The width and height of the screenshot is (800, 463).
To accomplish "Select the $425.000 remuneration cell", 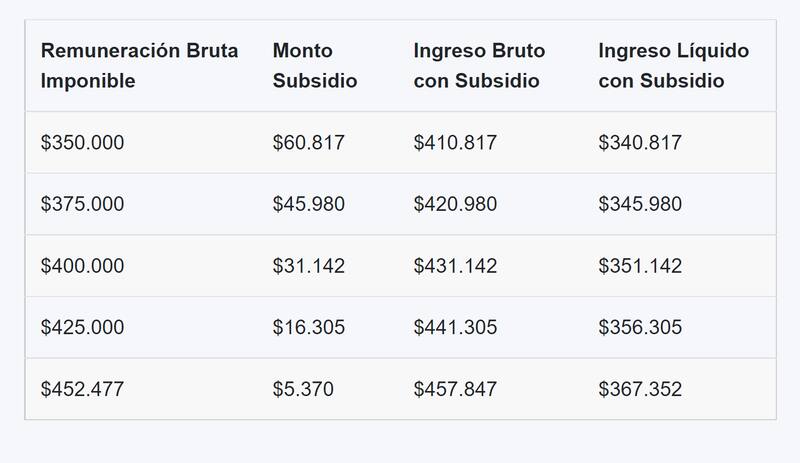I will coord(82,328).
